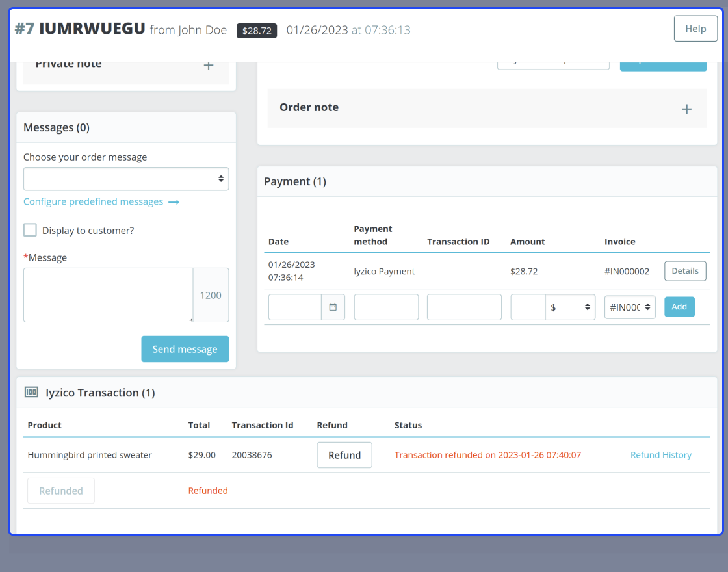Focus the Message text area

[x=108, y=295]
